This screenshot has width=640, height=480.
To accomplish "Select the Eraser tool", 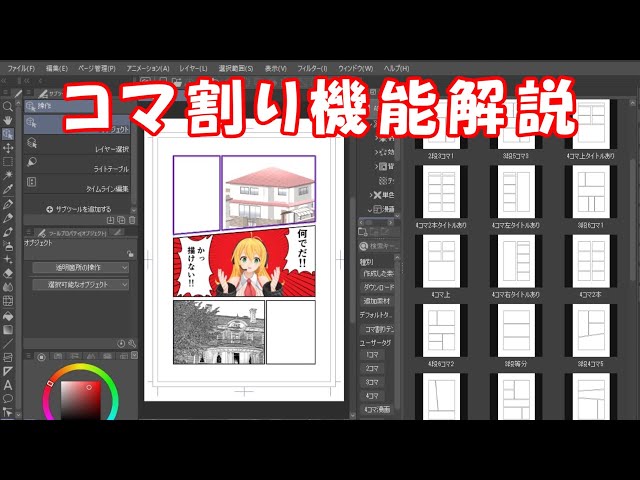I will pyautogui.click(x=7, y=273).
